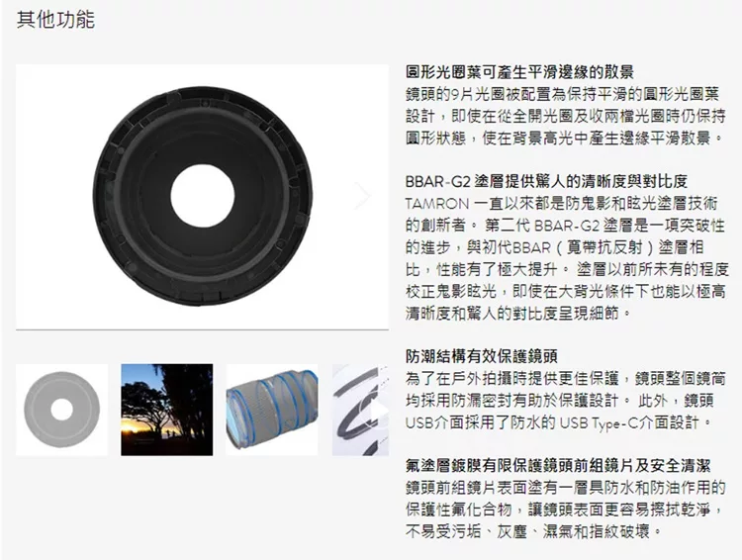Open the sunset tree silhouette thumbnail
Screen dimensions: 742x560
(x=166, y=410)
